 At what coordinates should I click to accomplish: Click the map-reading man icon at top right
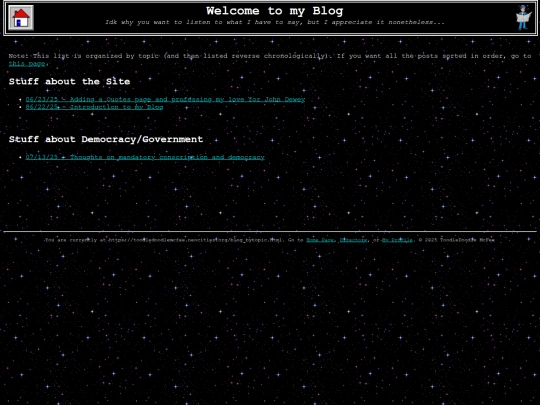click(523, 18)
